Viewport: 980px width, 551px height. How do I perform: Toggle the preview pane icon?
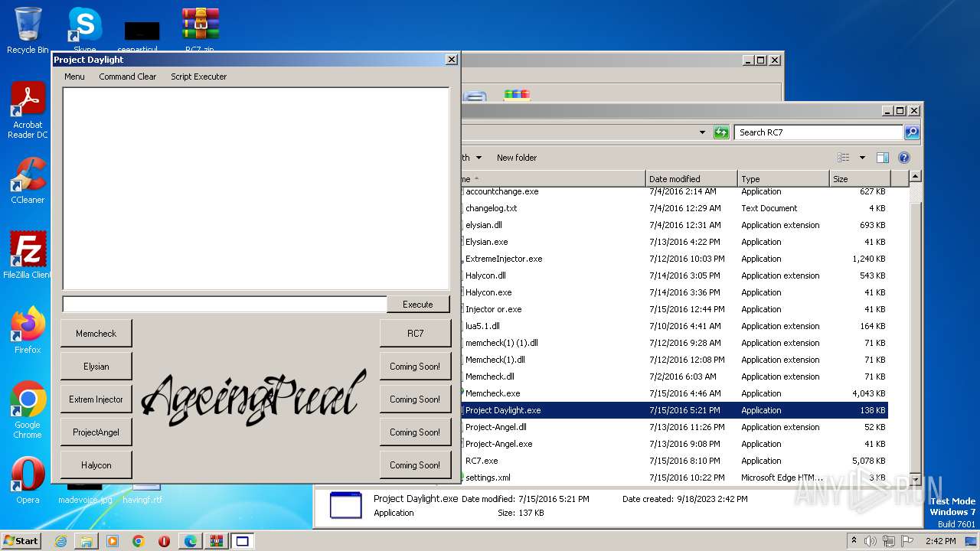pyautogui.click(x=883, y=158)
